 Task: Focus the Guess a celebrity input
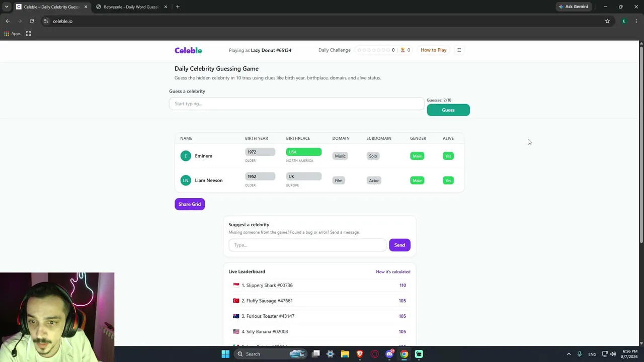(297, 104)
